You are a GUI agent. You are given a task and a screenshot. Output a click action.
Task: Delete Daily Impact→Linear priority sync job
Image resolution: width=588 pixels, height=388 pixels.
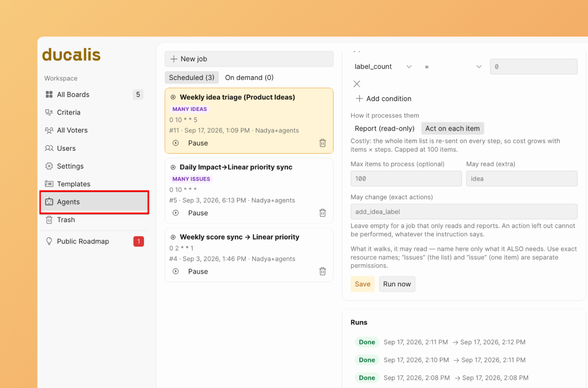coord(323,213)
